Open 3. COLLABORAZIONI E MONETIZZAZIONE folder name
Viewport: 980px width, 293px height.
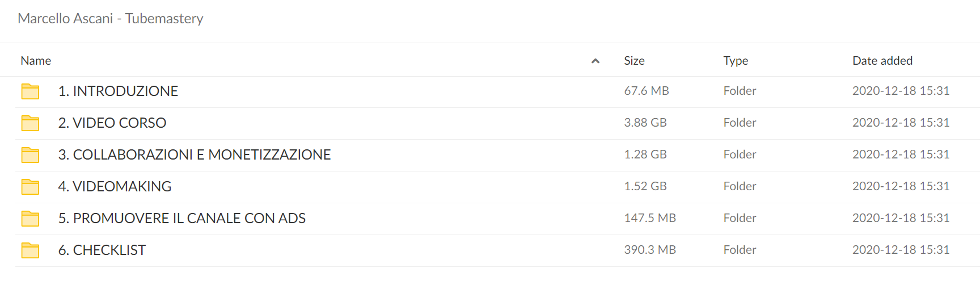[x=195, y=154]
